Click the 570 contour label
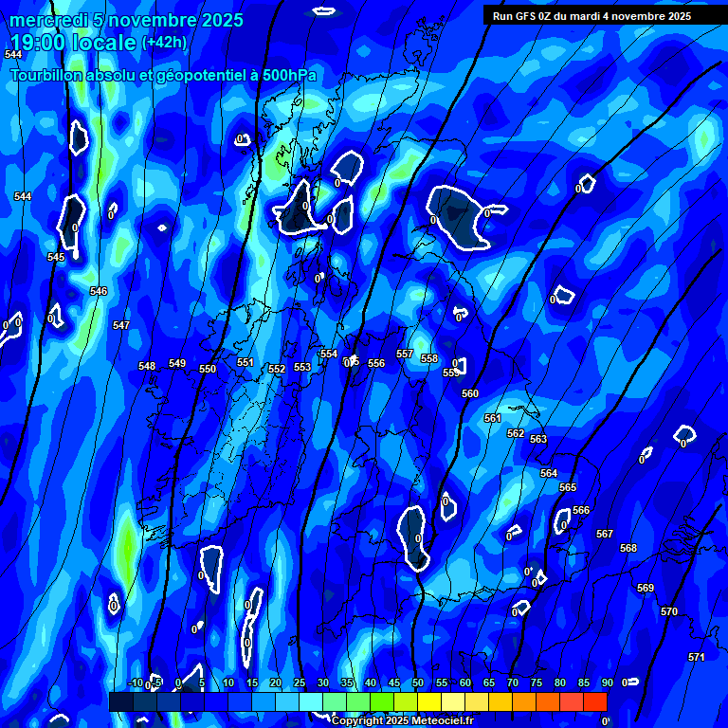 669,611
